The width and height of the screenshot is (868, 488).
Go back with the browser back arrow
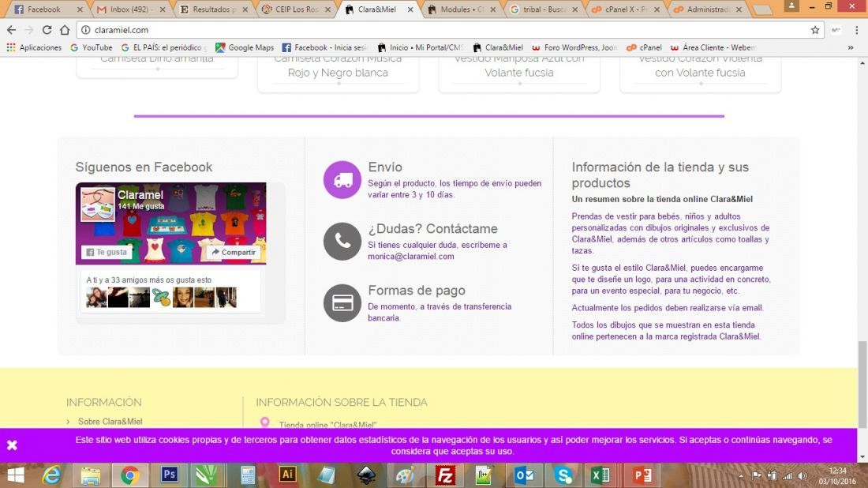(x=12, y=30)
